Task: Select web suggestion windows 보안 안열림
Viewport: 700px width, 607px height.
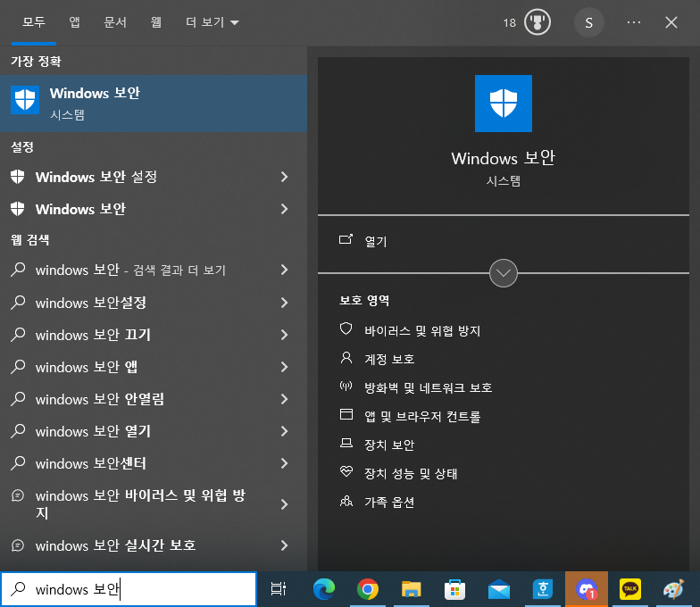Action: point(154,400)
